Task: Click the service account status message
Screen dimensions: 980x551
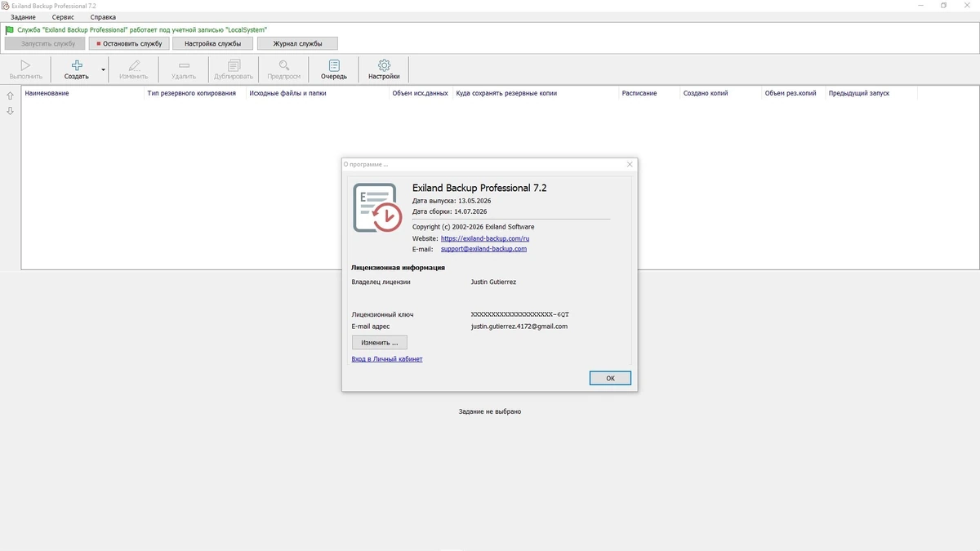Action: tap(142, 30)
